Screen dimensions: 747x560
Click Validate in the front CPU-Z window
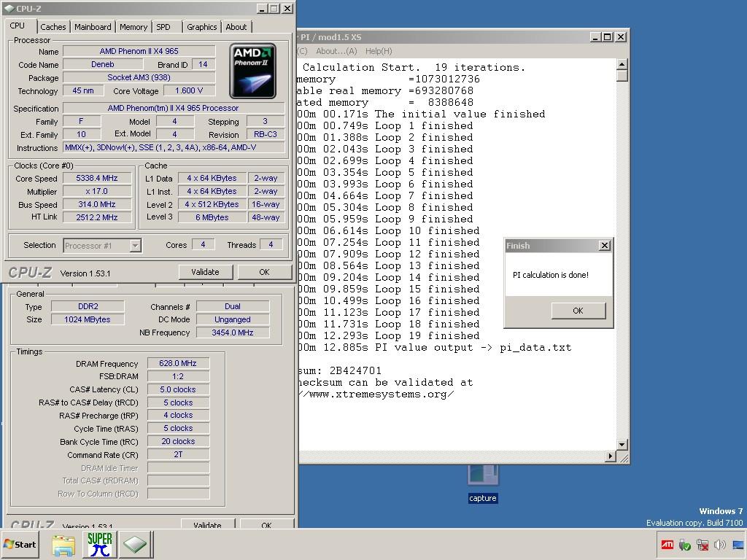205,272
